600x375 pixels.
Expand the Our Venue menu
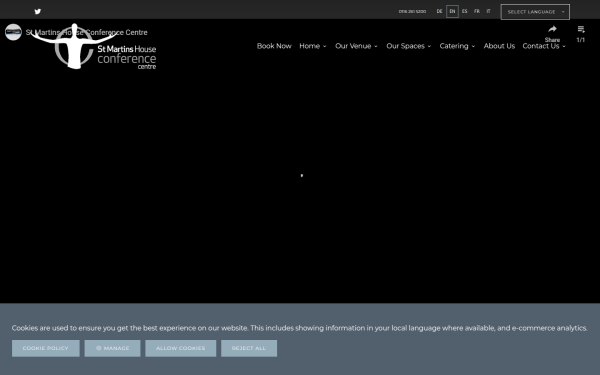pyautogui.click(x=356, y=46)
